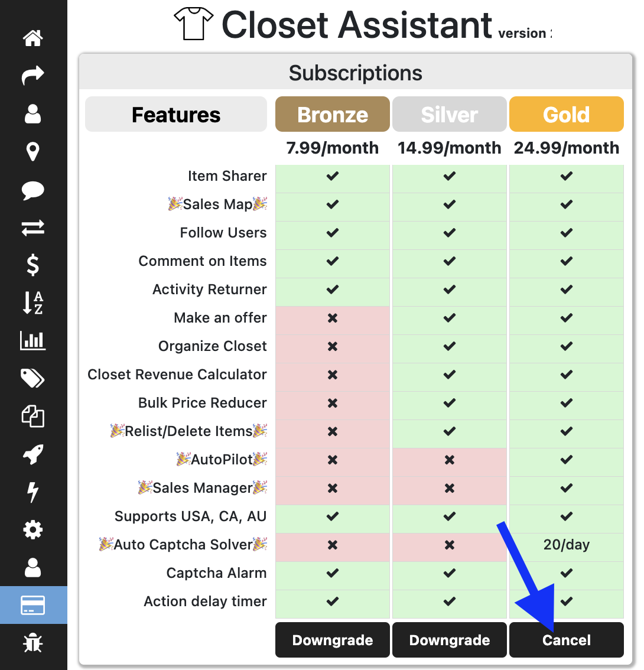Click the Bronze plan header
This screenshot has height=670, width=644.
[333, 114]
